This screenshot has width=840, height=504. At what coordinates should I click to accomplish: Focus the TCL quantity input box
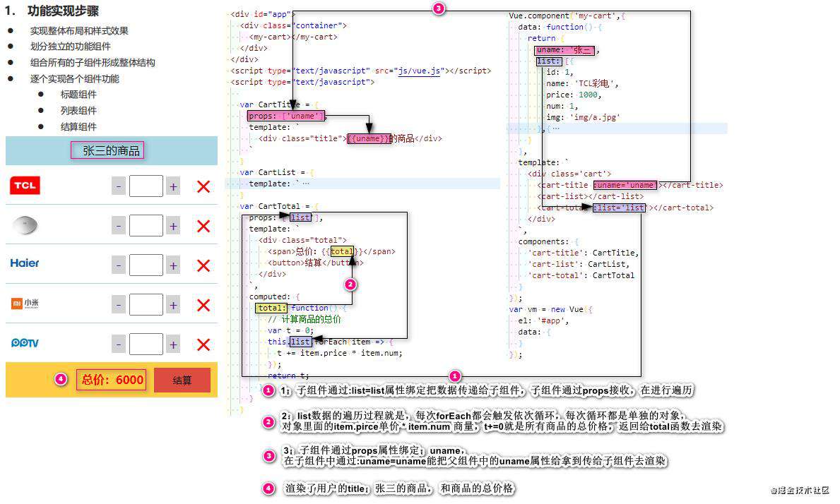click(146, 186)
